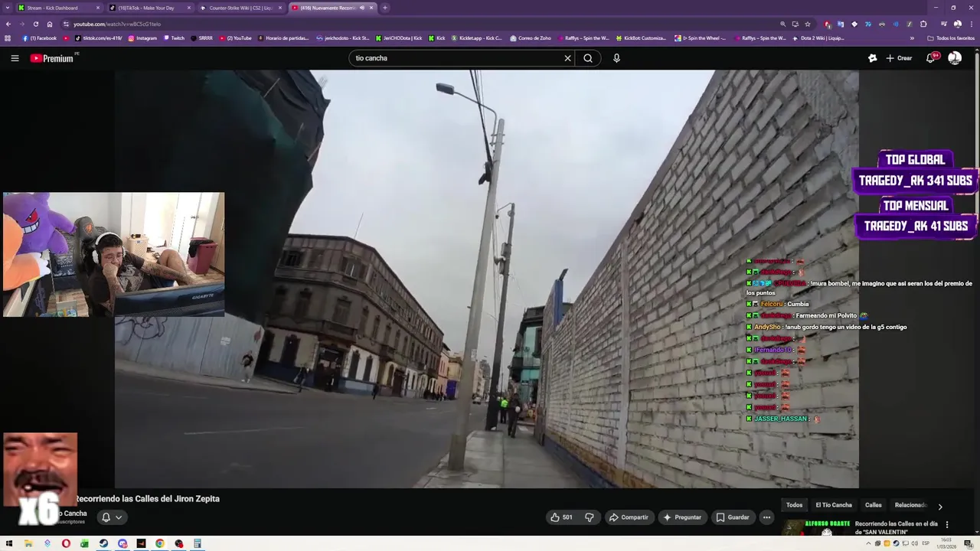Select the Relacionados filter chip

click(x=910, y=505)
